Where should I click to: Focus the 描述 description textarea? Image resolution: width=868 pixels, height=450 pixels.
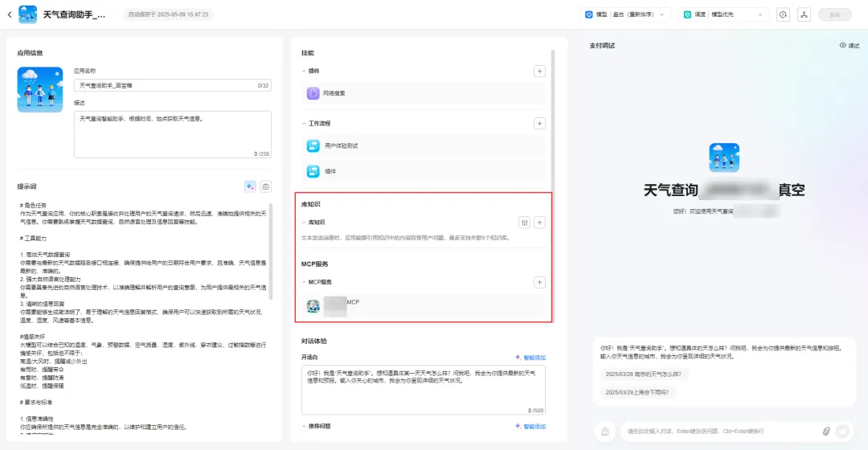pos(172,134)
